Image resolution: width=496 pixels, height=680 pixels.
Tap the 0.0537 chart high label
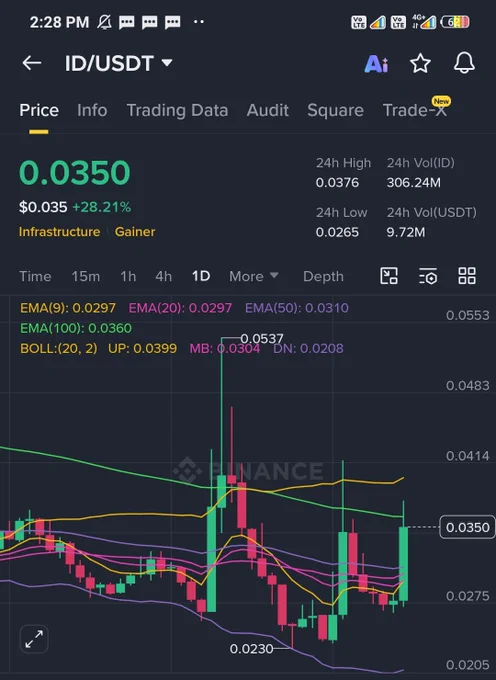coord(261,338)
